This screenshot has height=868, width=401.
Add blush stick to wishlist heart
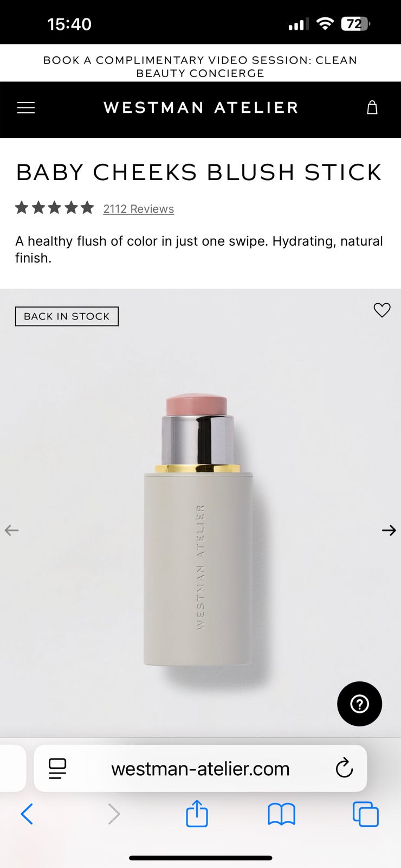(382, 310)
